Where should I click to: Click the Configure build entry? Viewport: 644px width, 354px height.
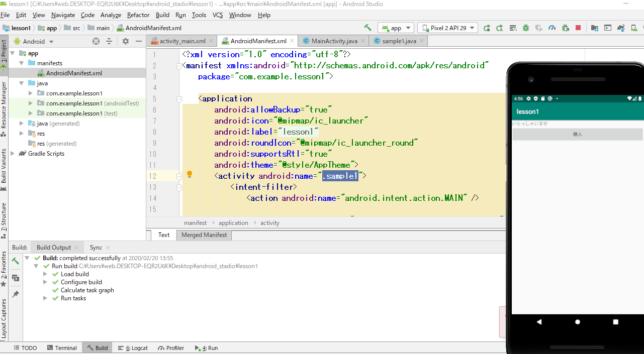pyautogui.click(x=81, y=282)
